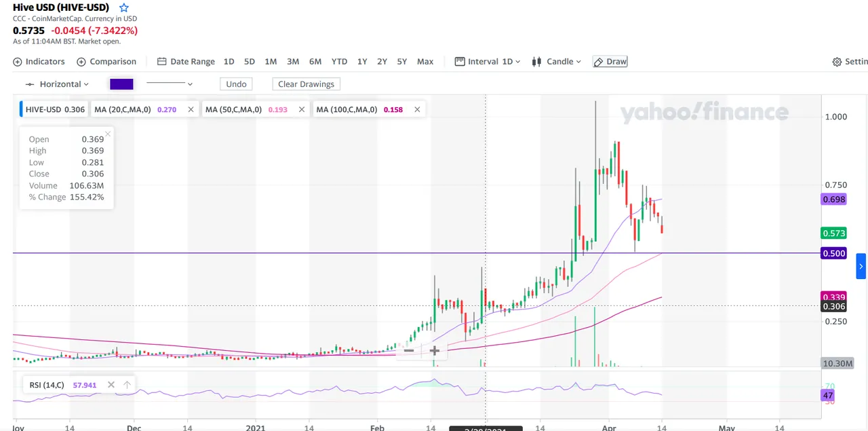Viewport: 868px width, 431px height.
Task: Click the Undo button
Action: click(236, 84)
